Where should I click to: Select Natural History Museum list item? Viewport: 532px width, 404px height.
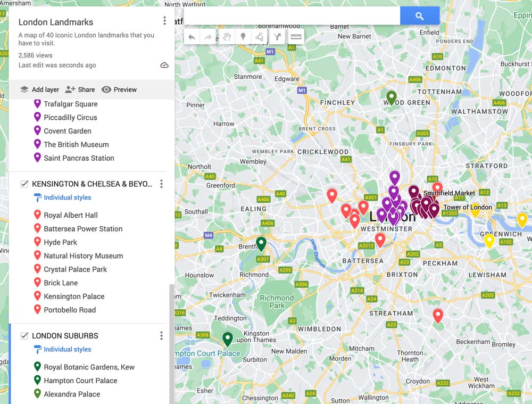pyautogui.click(x=84, y=256)
